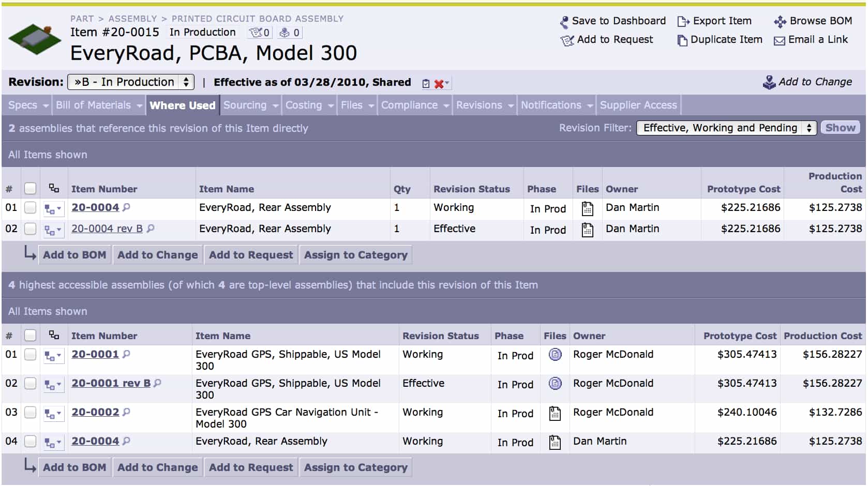The height and width of the screenshot is (486, 868).
Task: Switch to the Supplier Access tab
Action: pos(638,105)
